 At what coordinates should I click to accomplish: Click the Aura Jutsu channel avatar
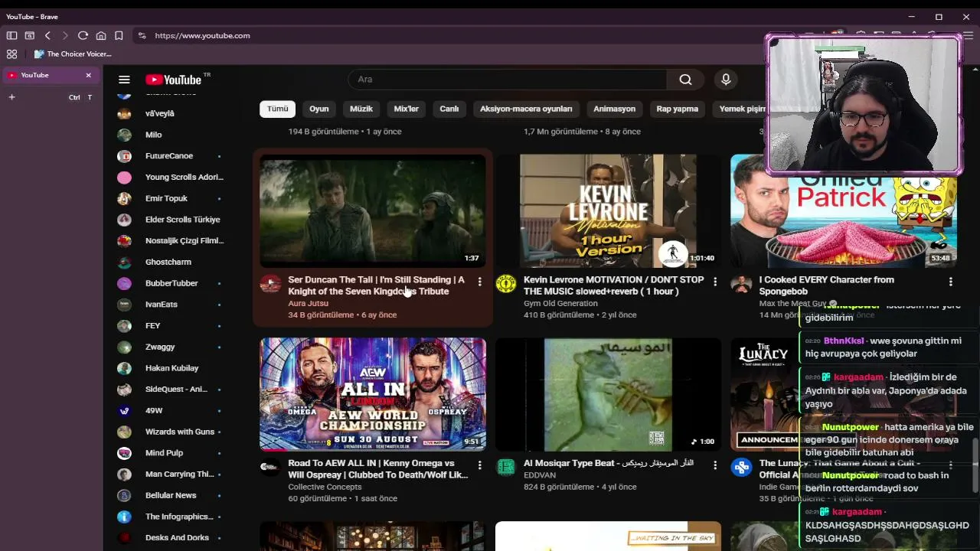pos(270,285)
